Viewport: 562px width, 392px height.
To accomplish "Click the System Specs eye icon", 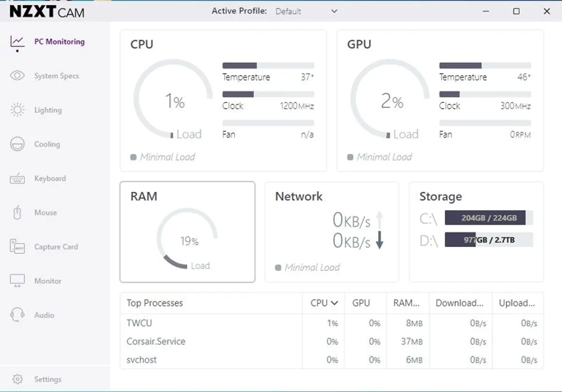I will pos(17,75).
